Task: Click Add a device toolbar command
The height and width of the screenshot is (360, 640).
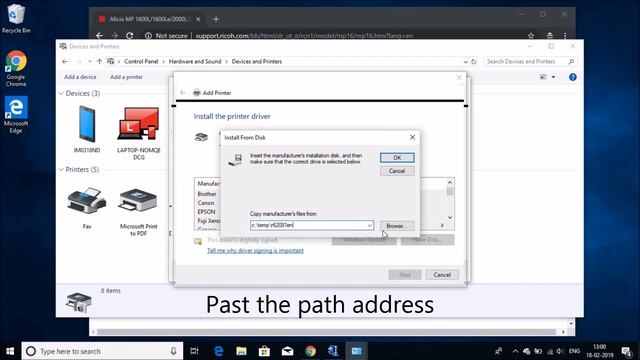Action: pyautogui.click(x=80, y=77)
